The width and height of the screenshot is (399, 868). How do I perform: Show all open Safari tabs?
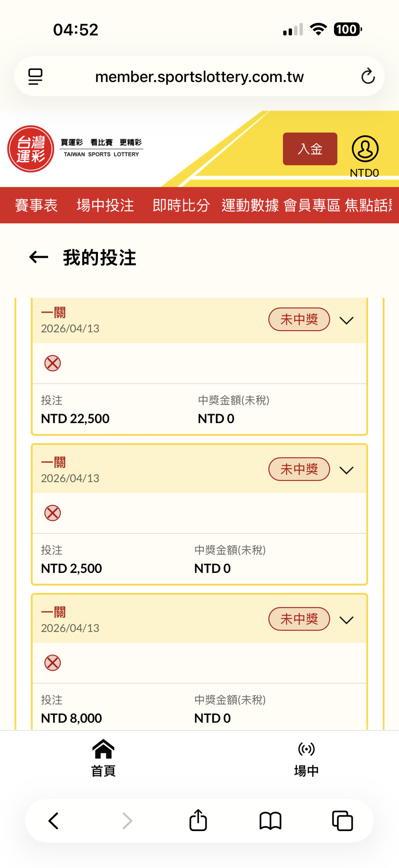click(342, 821)
